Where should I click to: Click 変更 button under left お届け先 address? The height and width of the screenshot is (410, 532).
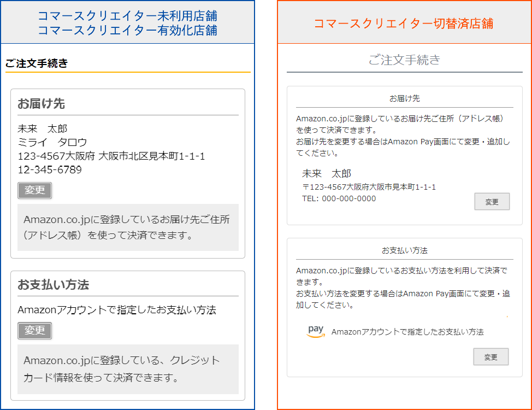coord(34,190)
